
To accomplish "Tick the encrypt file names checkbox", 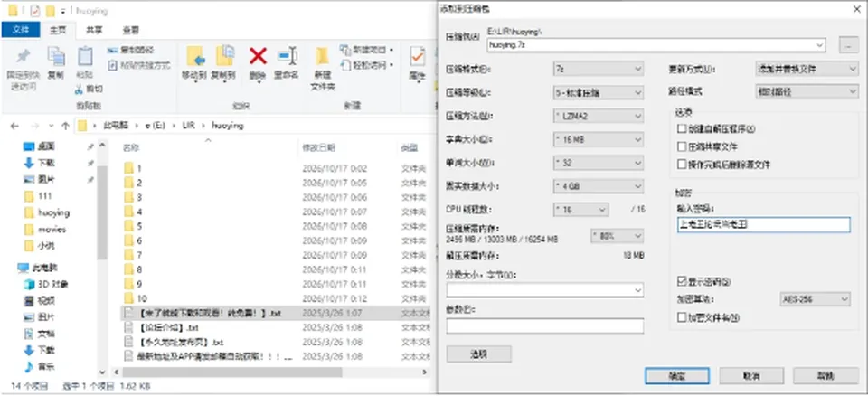I will point(682,317).
